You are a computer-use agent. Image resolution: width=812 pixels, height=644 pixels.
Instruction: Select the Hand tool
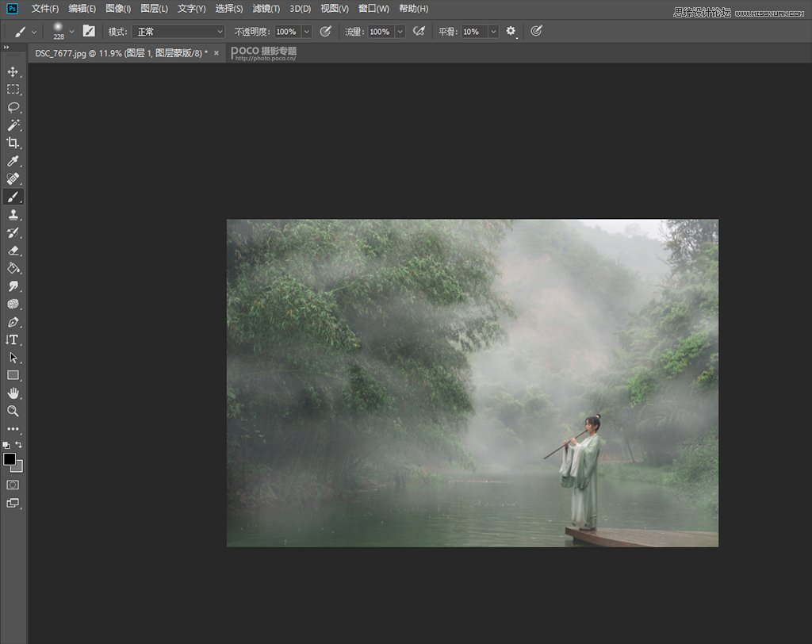point(13,393)
